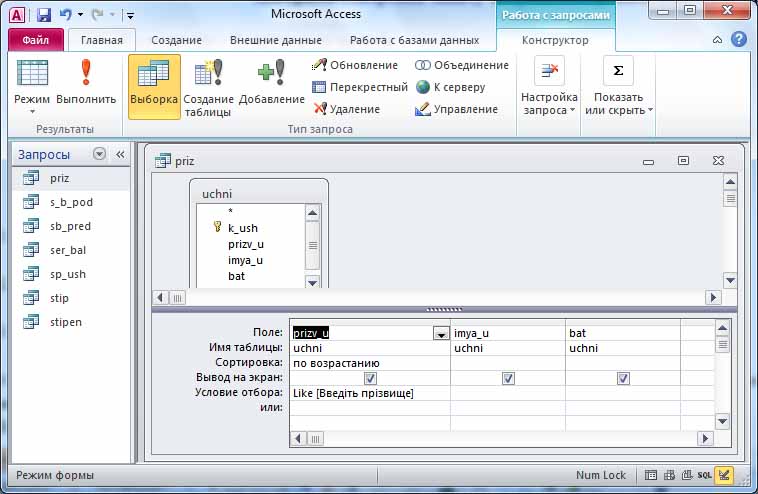758x494 pixels.
Task: Select bat field in uchni list
Action: point(236,276)
